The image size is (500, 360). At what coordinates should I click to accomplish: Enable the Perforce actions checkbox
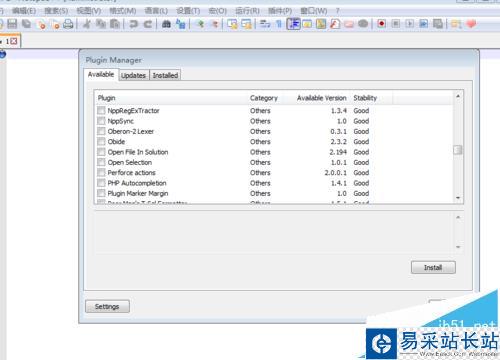coord(101,172)
